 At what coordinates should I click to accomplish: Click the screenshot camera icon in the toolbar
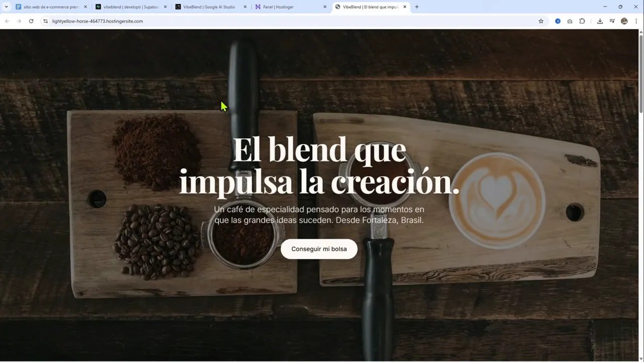tap(570, 21)
